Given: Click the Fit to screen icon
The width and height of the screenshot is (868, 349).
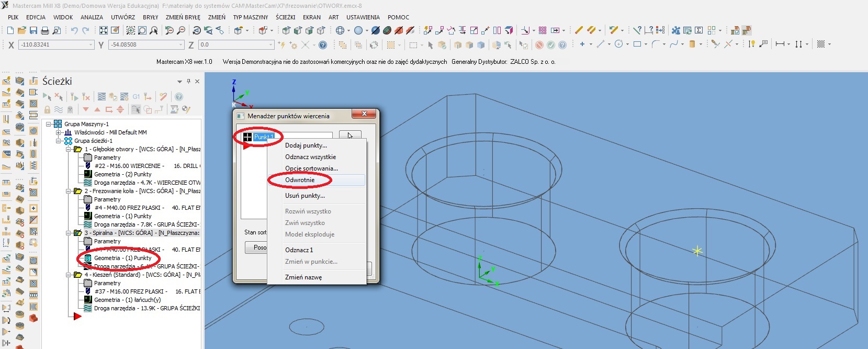Looking at the screenshot, I should tap(104, 30).
